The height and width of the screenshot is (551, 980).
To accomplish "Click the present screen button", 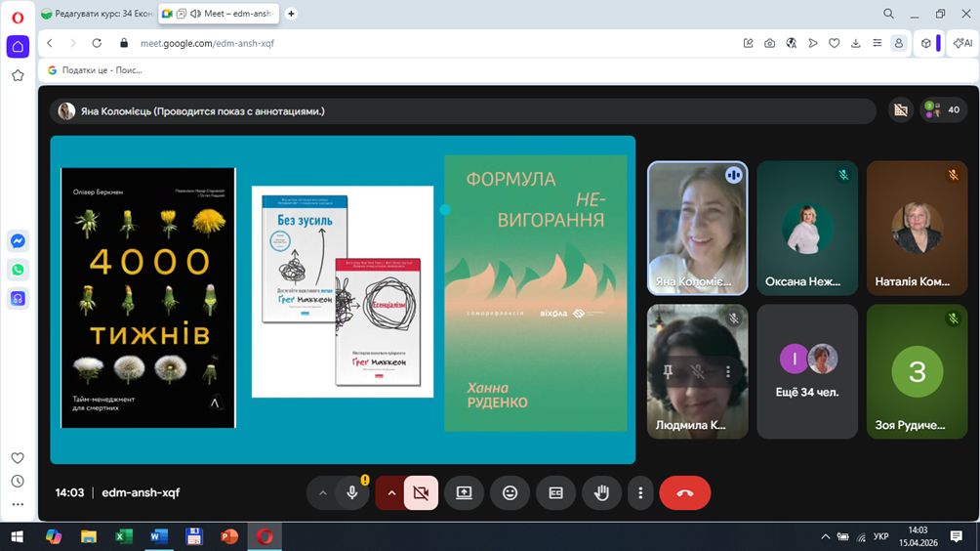I will (x=464, y=493).
